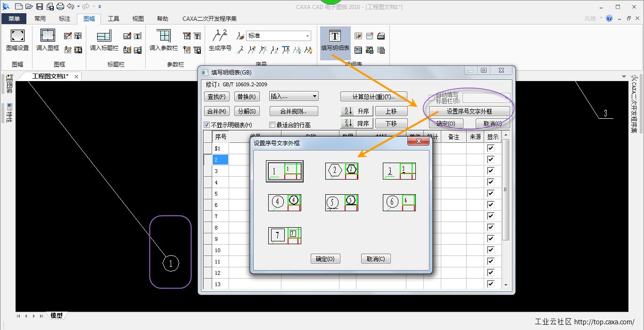
Task: Open the 工具 ribbon tab
Action: [x=114, y=19]
